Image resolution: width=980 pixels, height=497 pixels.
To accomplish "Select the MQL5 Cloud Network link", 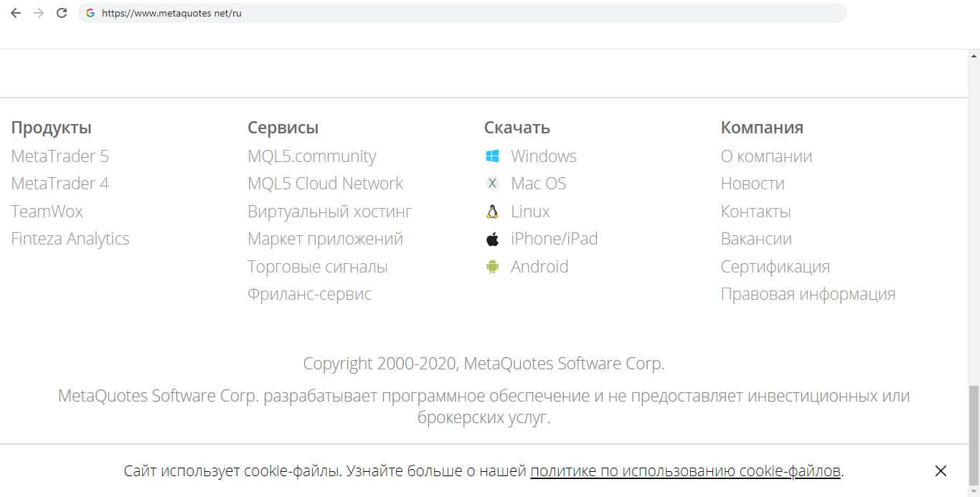I will (x=325, y=184).
